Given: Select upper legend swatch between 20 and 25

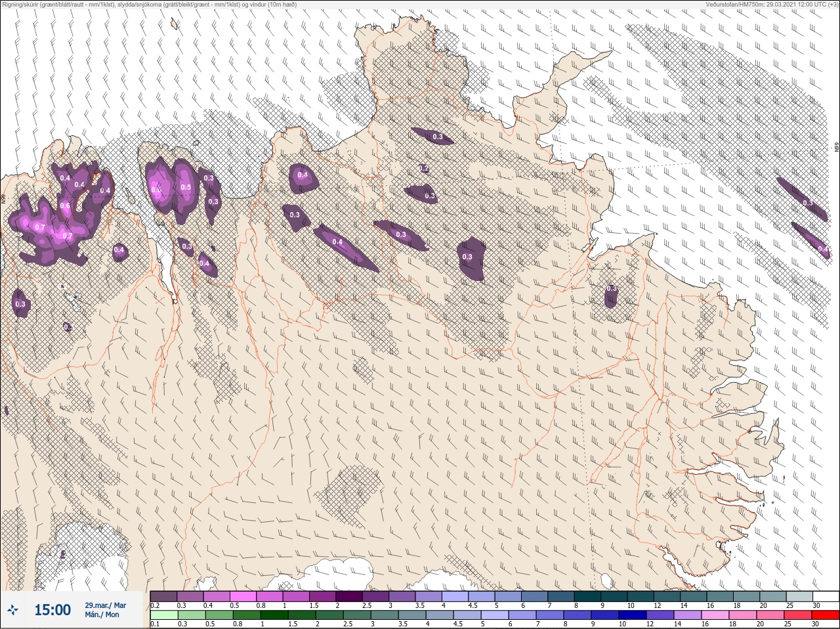Looking at the screenshot, I should (x=772, y=596).
